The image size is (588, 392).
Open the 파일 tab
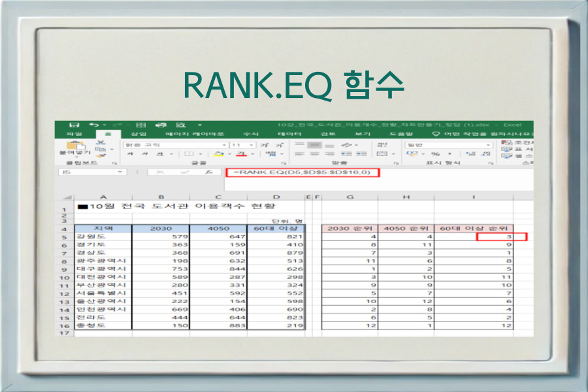pos(74,134)
